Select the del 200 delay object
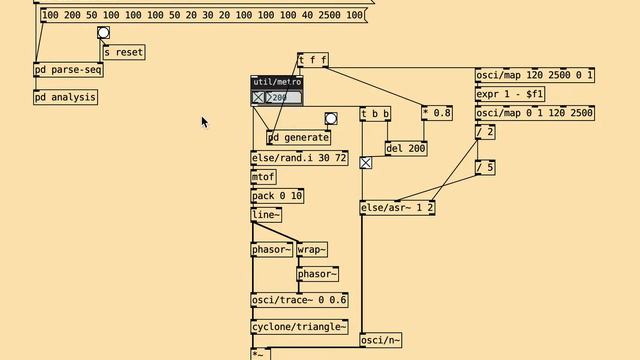The height and width of the screenshot is (360, 640). click(406, 149)
